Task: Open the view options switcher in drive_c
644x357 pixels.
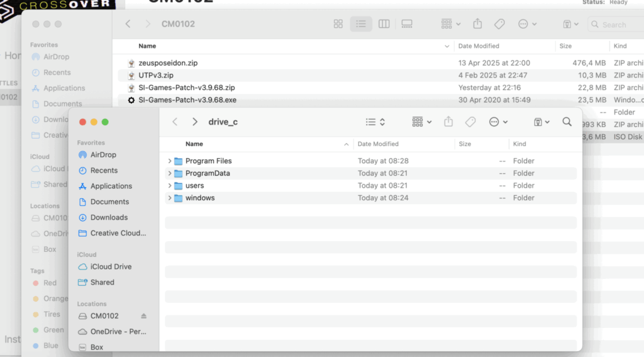Action: pyautogui.click(x=375, y=122)
